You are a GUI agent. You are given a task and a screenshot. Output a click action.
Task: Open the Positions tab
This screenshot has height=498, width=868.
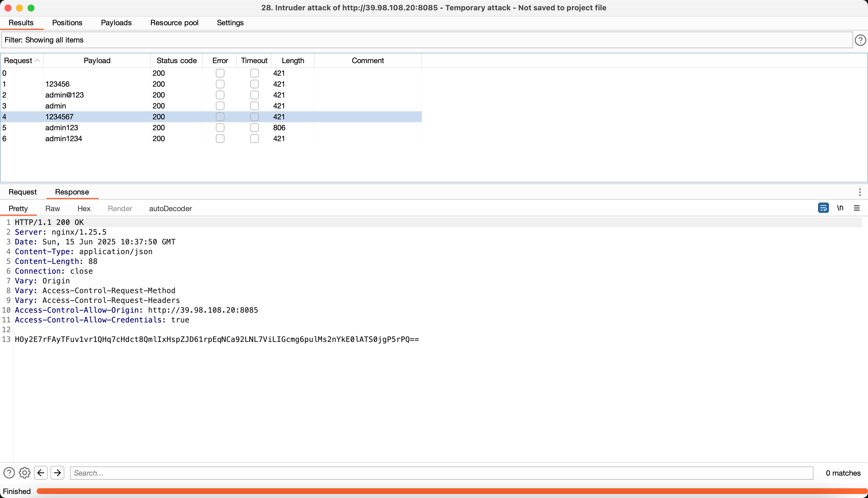pos(67,23)
